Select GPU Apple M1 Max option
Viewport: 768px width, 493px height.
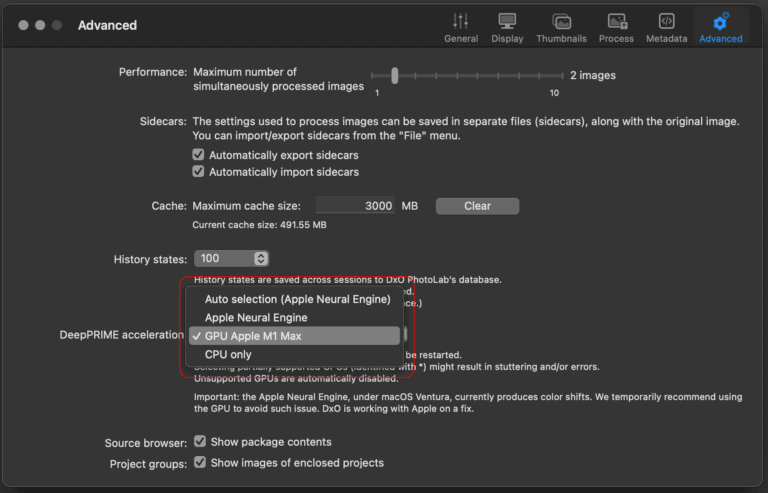pyautogui.click(x=293, y=336)
